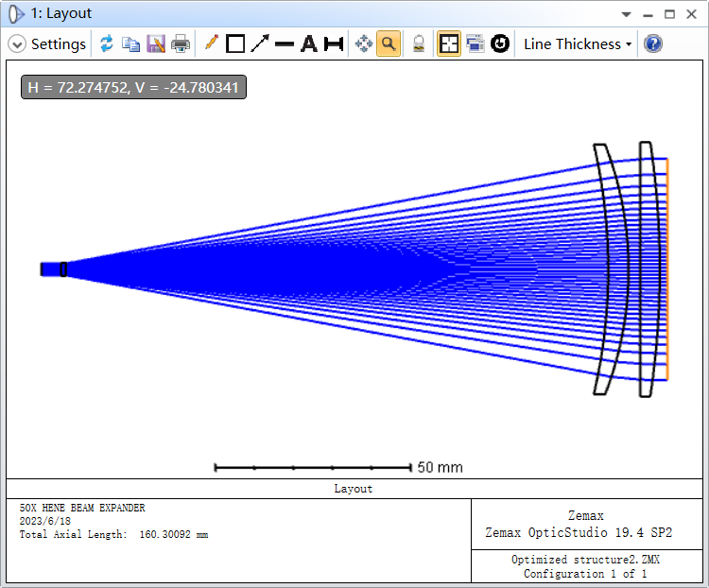Open the window clone icon

(475, 43)
